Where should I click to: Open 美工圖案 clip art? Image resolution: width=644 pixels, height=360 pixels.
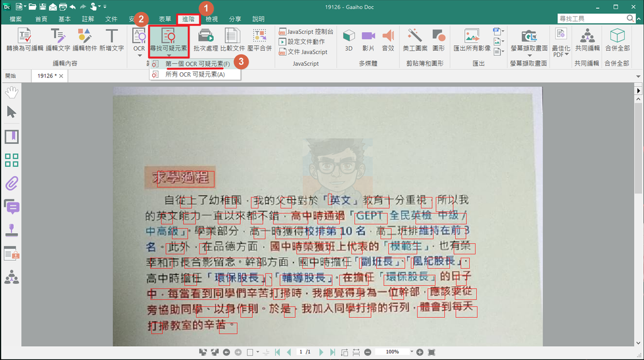[415, 40]
